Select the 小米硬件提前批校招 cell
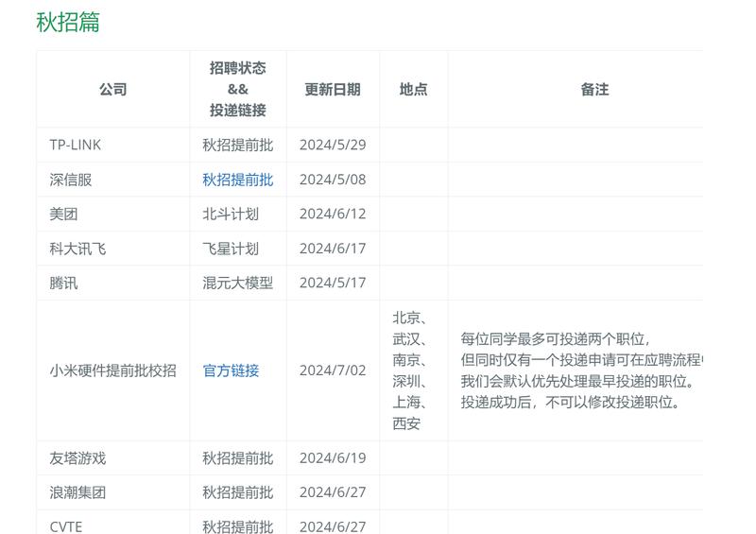This screenshot has width=756, height=534. click(112, 370)
